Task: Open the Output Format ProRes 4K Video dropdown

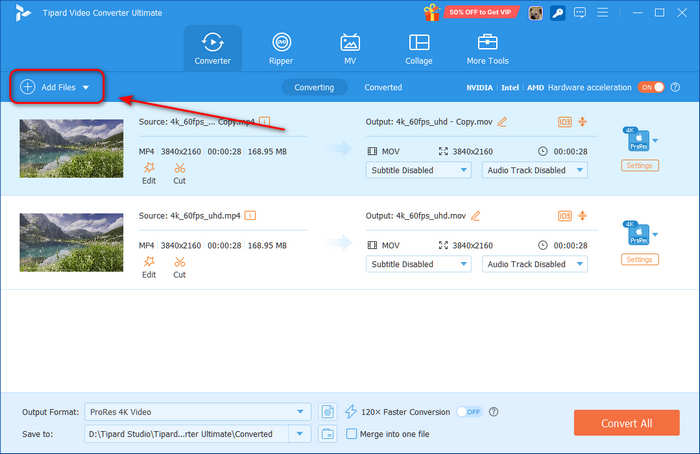Action: 198,412
